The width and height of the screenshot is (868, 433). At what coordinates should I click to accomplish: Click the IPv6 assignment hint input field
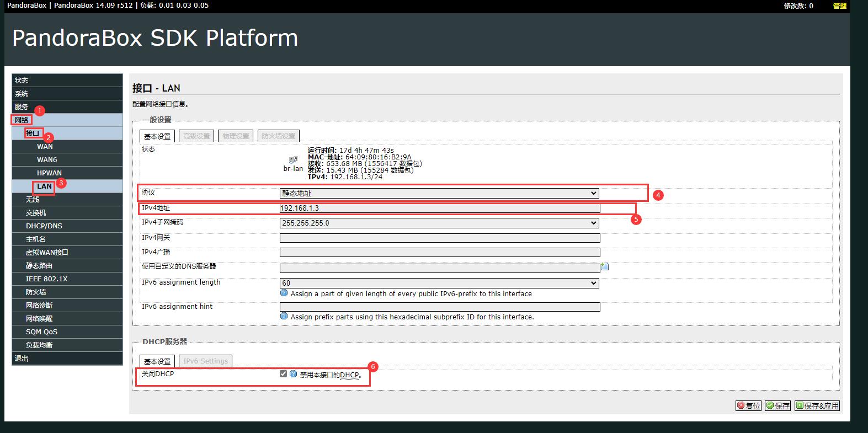click(440, 307)
